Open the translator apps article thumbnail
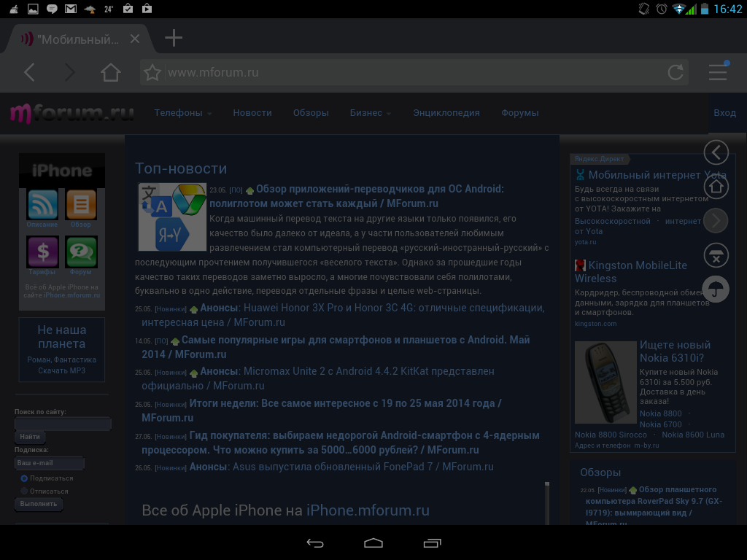This screenshot has width=747, height=560. [172, 217]
